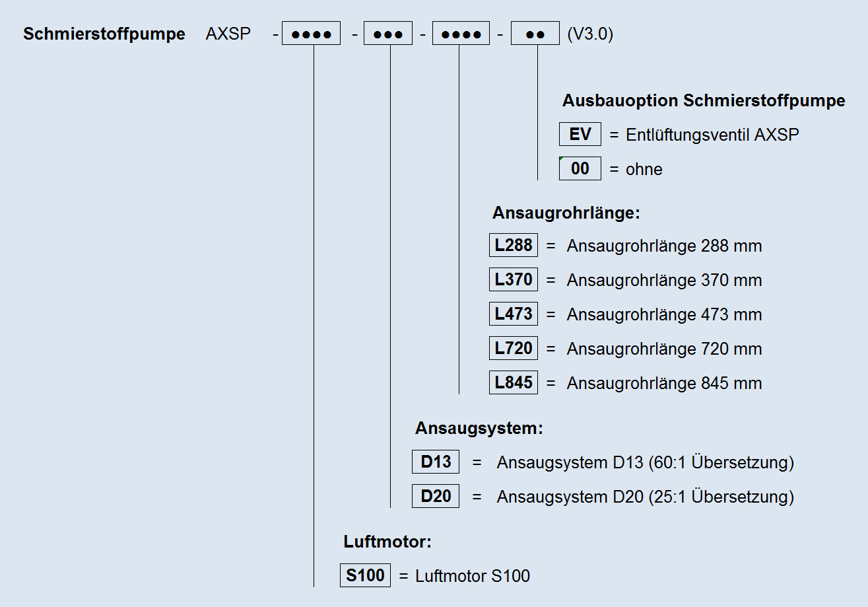Click the text Entlüftungsventil AXSP
Screen dimensions: 868x607
pos(712,135)
